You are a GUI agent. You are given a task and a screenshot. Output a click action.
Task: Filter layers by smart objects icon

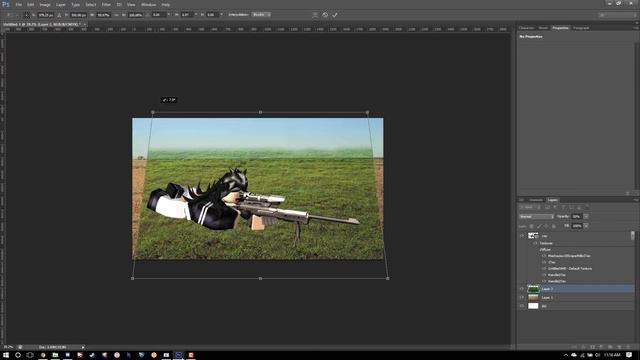pos(579,207)
